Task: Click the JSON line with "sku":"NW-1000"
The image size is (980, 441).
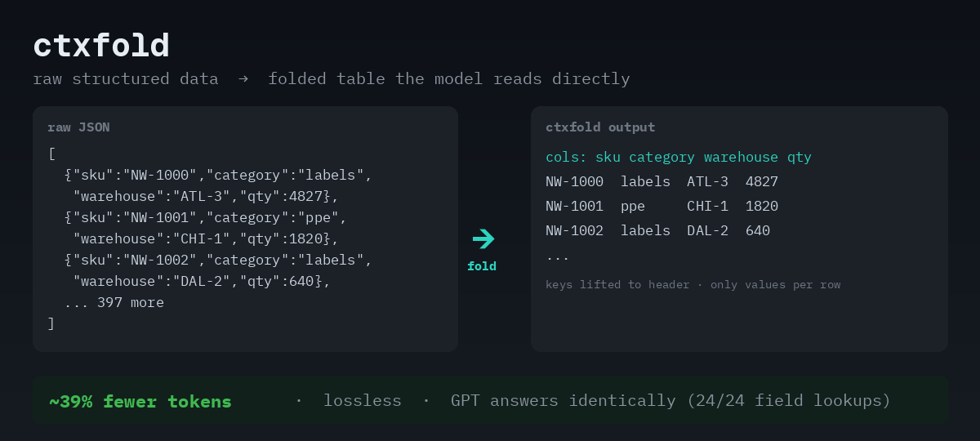Action: click(218, 175)
